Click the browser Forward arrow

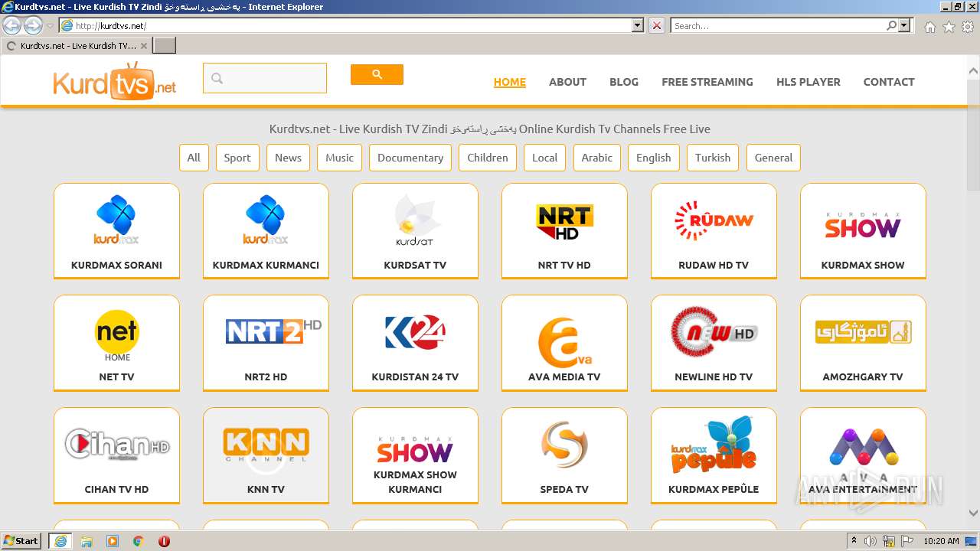coord(33,25)
